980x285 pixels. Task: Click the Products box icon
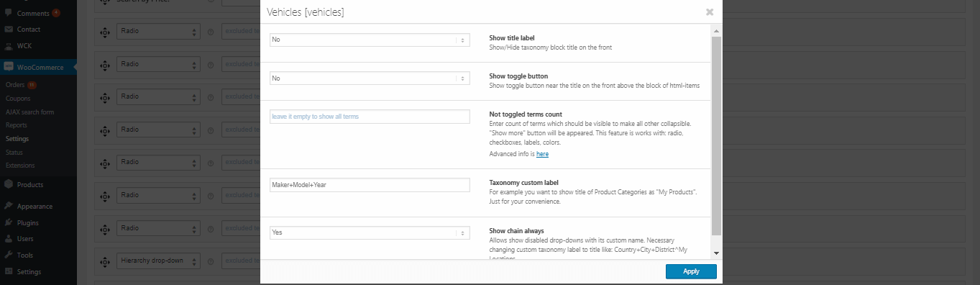pos(9,184)
